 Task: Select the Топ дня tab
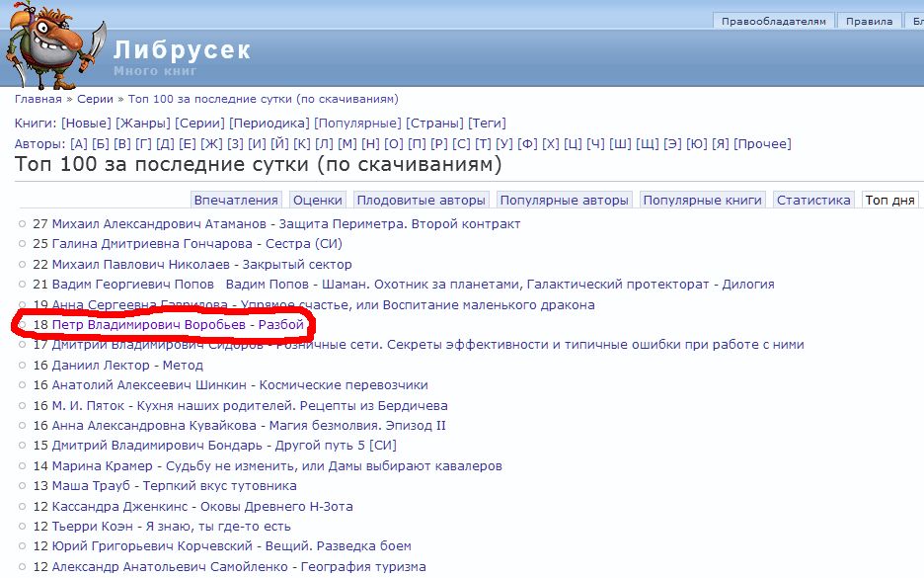pos(889,201)
